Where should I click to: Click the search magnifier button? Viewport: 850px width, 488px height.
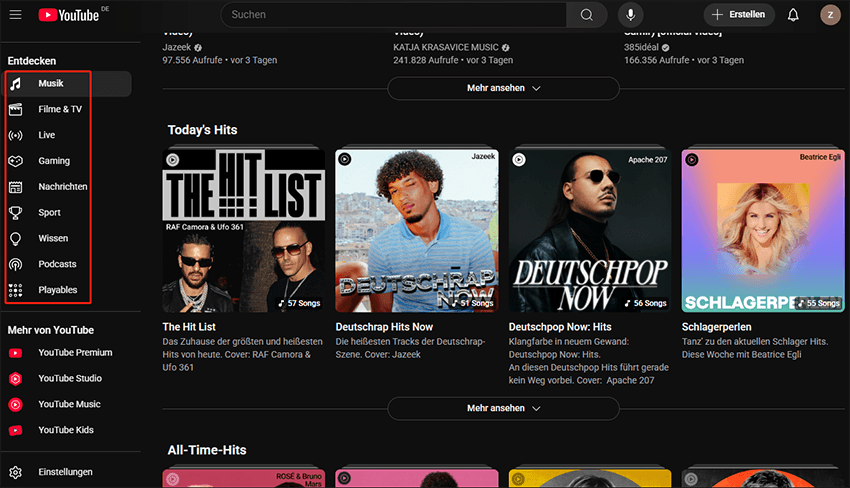(587, 15)
